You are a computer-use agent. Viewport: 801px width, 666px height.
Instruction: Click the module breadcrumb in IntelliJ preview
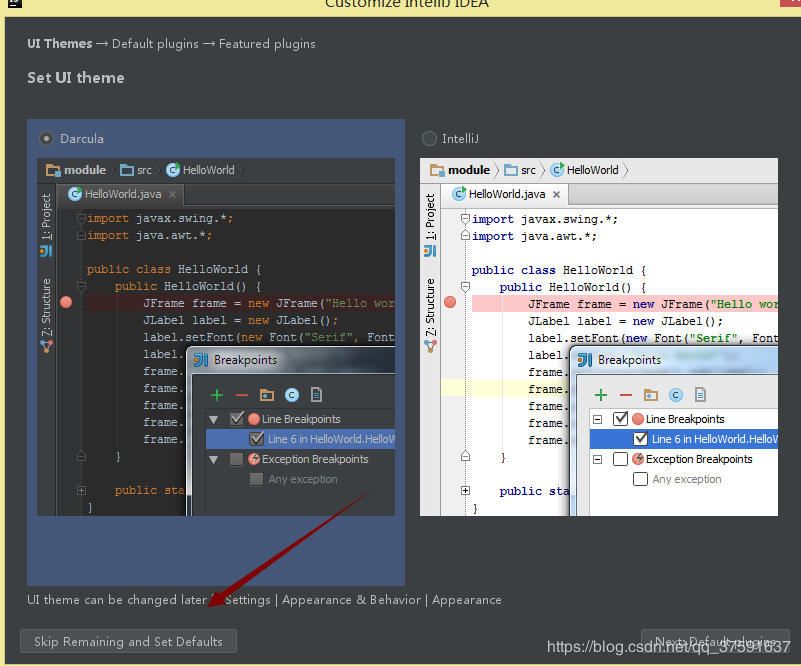click(x=460, y=170)
